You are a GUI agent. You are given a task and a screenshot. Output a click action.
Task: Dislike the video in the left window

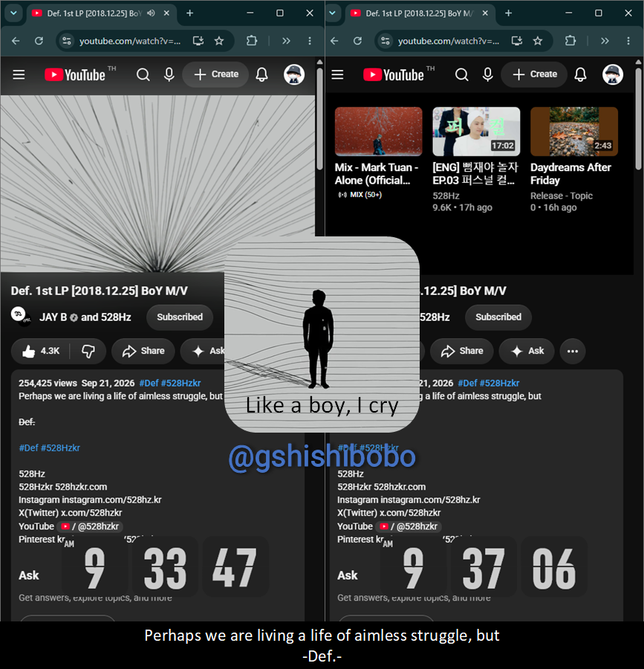point(88,351)
